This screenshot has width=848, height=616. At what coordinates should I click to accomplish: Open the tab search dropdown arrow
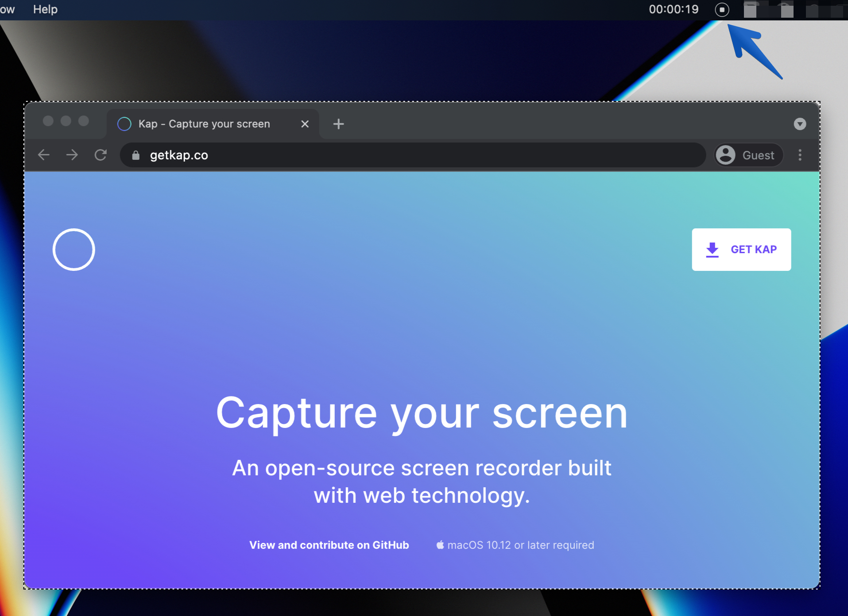click(x=800, y=124)
